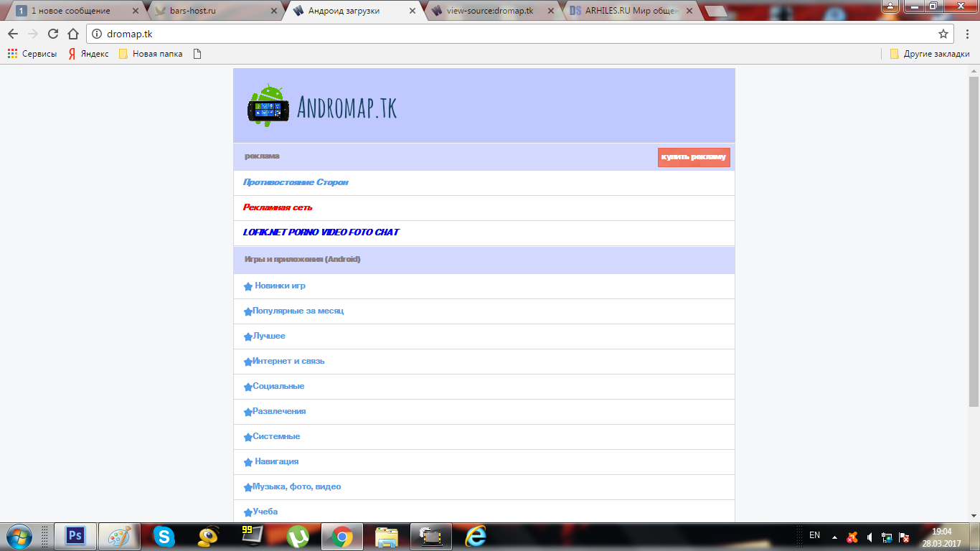Go to the Chrome home page icon

(72, 34)
